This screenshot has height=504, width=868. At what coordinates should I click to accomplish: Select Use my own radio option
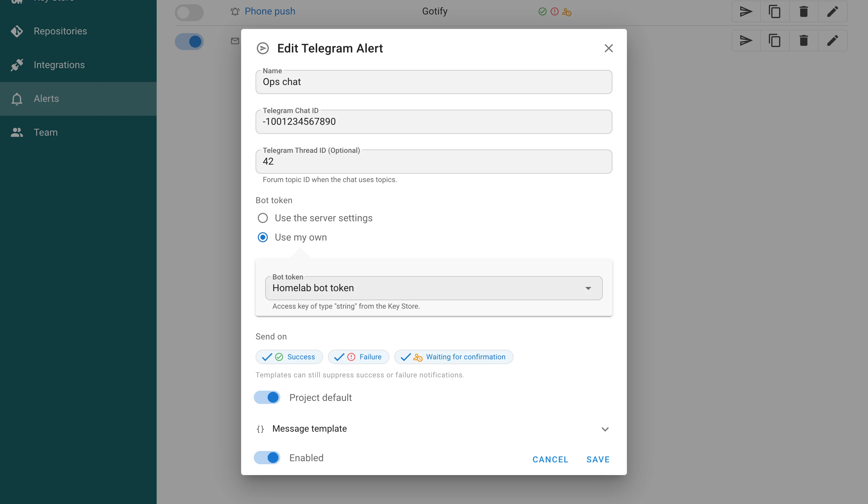click(x=263, y=237)
